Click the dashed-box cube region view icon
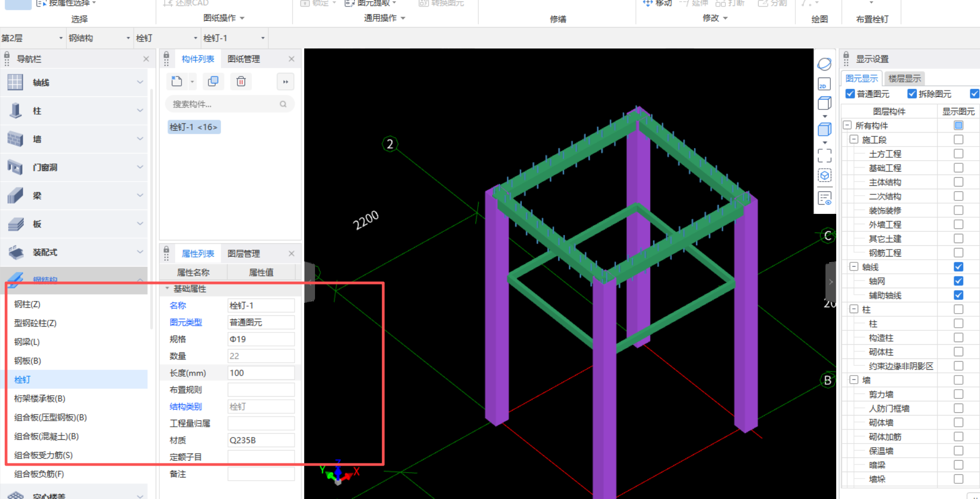Image resolution: width=980 pixels, height=499 pixels. (824, 176)
